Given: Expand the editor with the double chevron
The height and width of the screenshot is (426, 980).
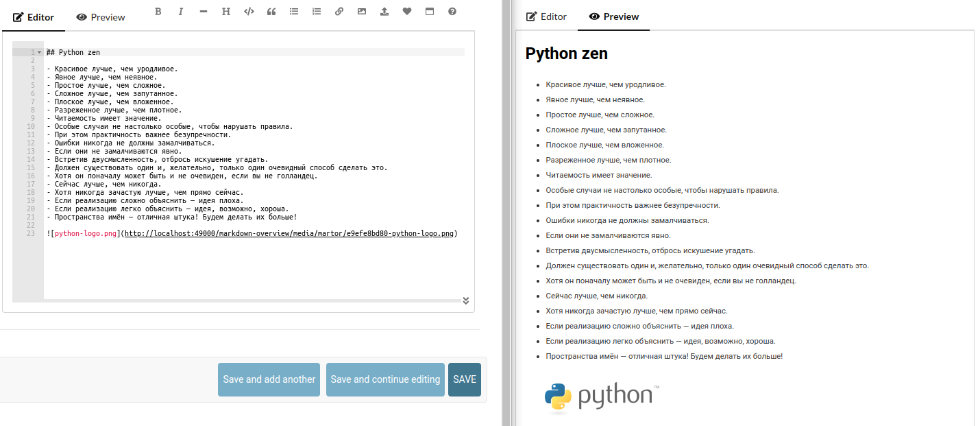Looking at the screenshot, I should pyautogui.click(x=466, y=300).
